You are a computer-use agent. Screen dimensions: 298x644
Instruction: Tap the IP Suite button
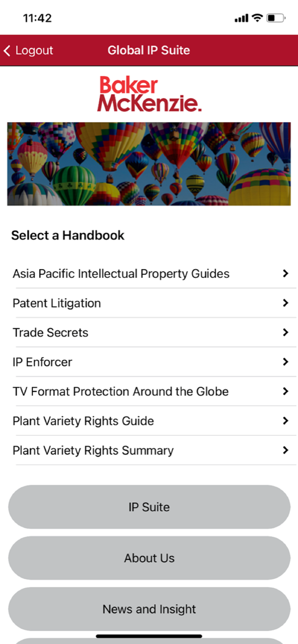(x=149, y=507)
